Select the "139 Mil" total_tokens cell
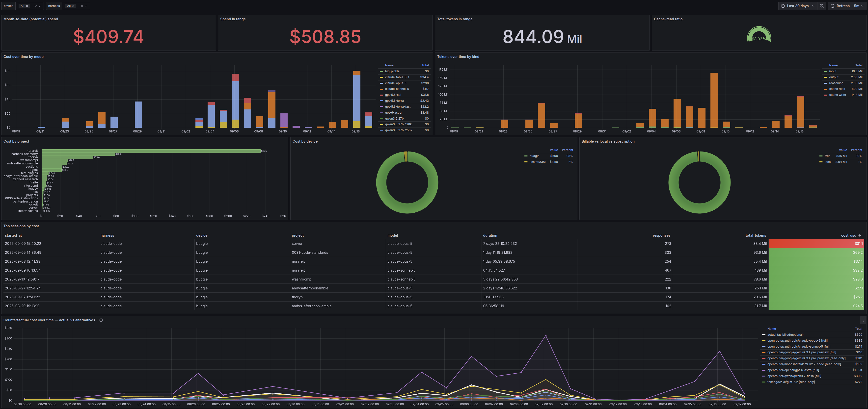 click(x=720, y=270)
